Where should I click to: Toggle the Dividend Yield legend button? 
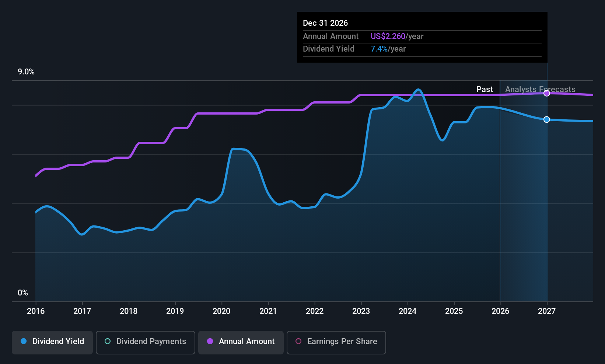[x=52, y=342]
